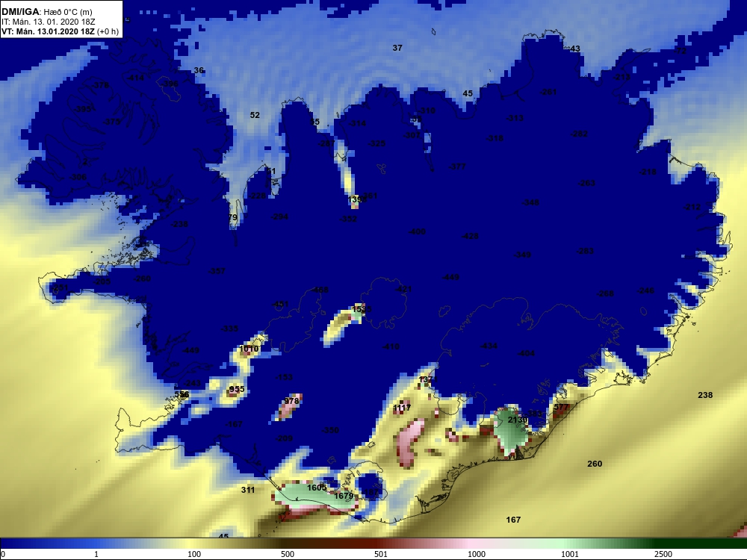Click the map value '-421'

(x=403, y=289)
